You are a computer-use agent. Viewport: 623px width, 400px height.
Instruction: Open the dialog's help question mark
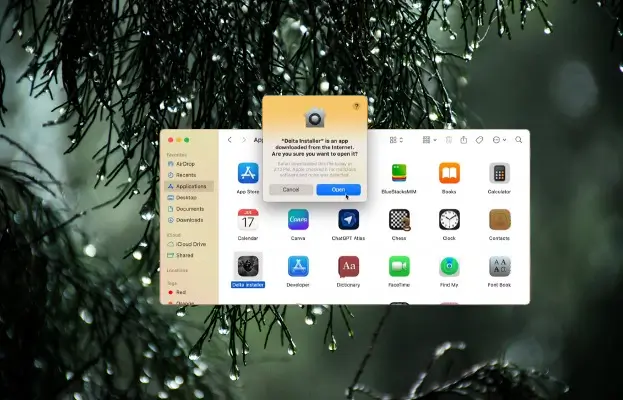pos(356,106)
